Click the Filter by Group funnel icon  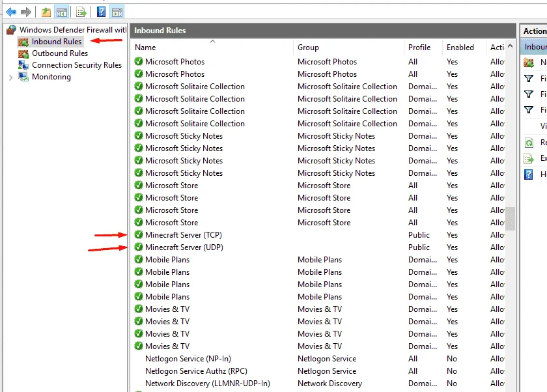[529, 110]
